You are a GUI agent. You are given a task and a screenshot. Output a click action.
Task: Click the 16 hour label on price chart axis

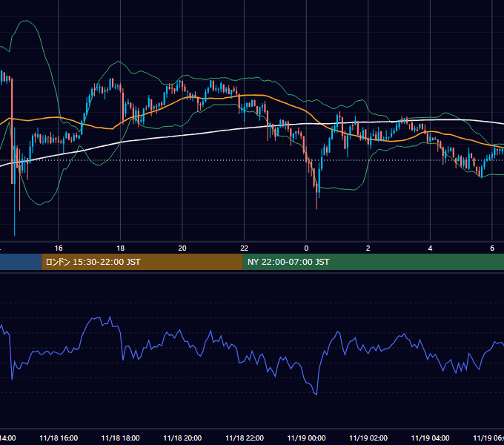tap(59, 248)
